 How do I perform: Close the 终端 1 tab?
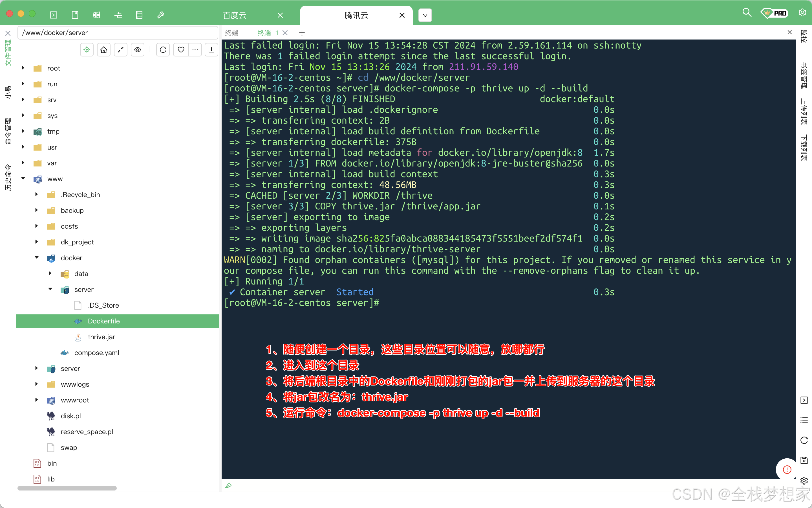click(x=285, y=32)
